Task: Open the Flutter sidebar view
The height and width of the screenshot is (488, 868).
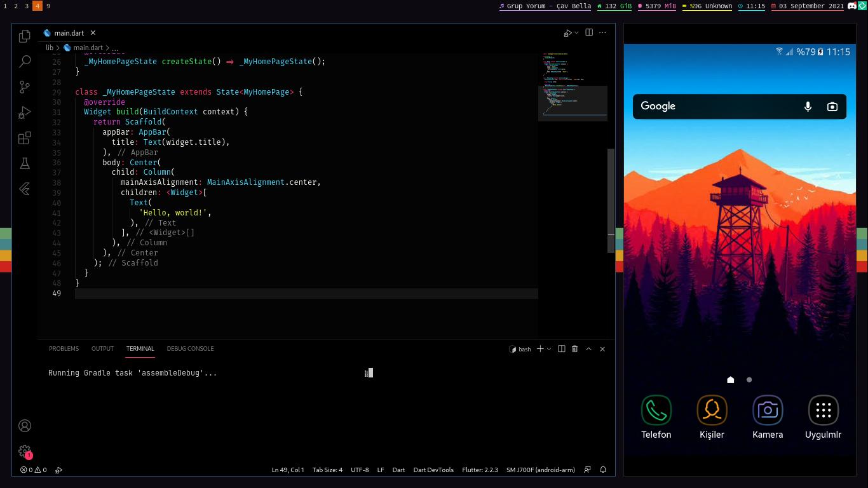Action: [25, 189]
